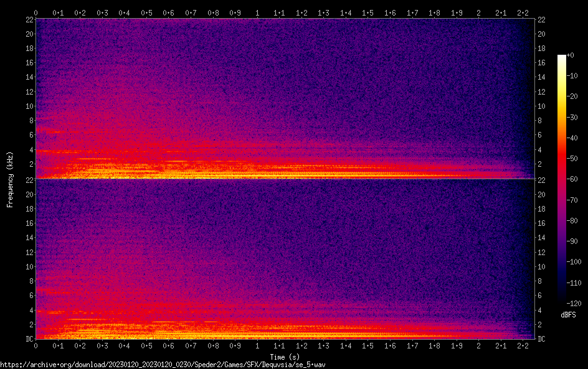
Task: Click the DC label at bottom-right corner
Action: point(542,339)
